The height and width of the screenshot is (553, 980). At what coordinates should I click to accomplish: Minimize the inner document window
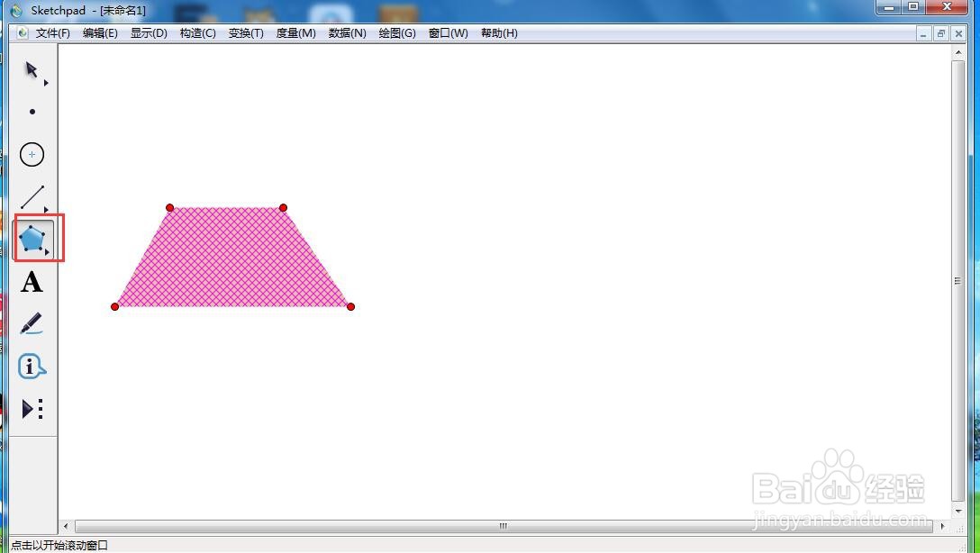(923, 33)
